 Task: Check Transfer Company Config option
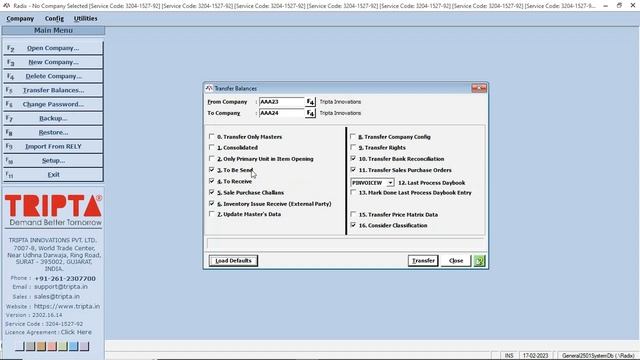click(x=353, y=136)
